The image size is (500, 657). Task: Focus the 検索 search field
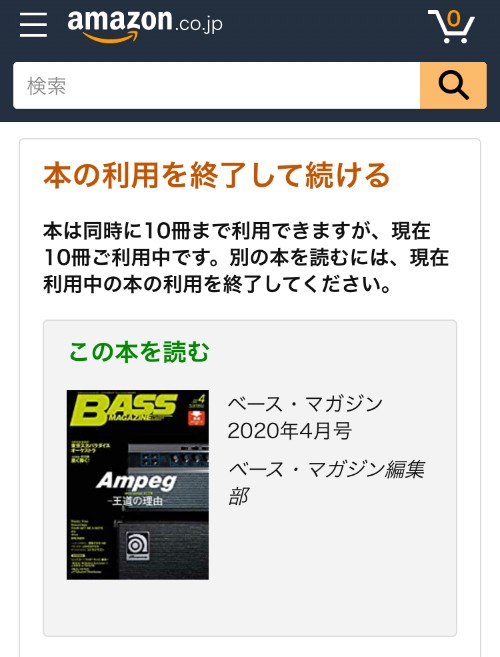217,85
